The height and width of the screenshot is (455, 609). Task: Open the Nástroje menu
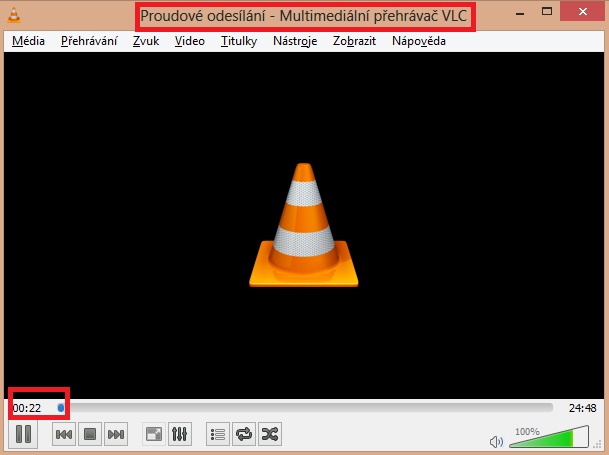[x=295, y=41]
